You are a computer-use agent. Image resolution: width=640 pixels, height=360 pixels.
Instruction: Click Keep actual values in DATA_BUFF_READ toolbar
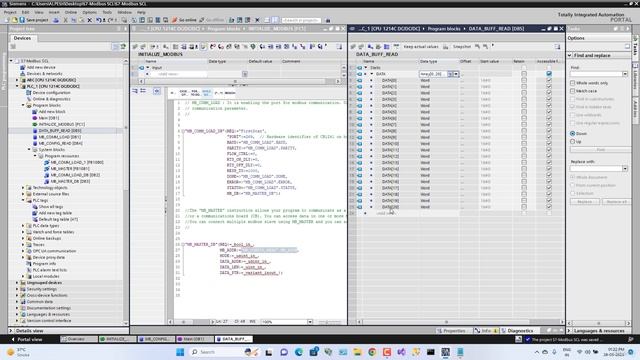(421, 47)
